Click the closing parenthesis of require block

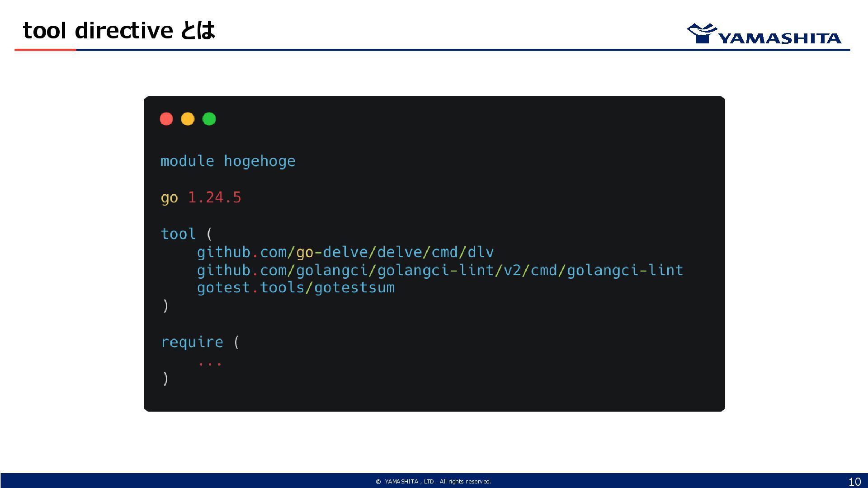[x=165, y=378]
